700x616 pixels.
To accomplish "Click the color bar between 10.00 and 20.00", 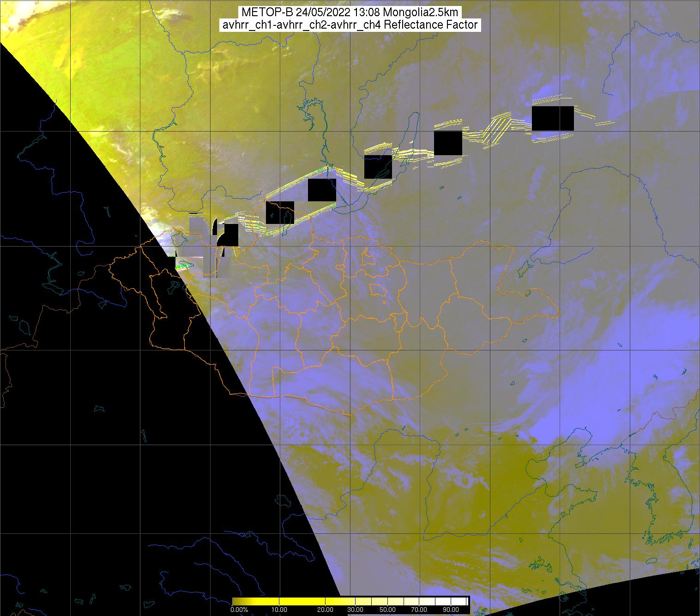I will click(x=302, y=602).
